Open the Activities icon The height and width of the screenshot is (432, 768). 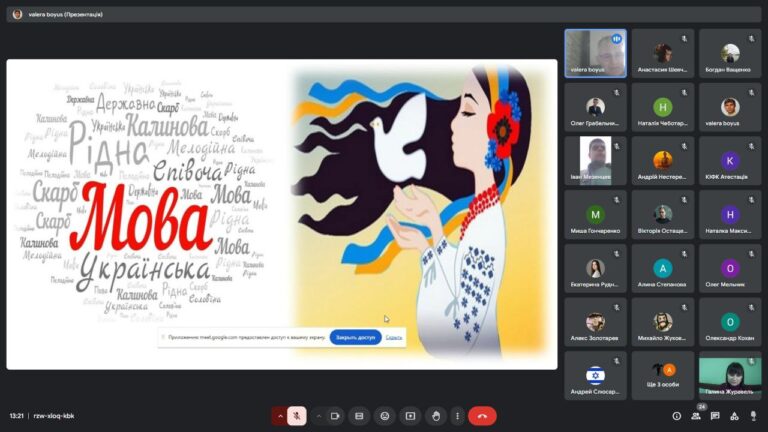[734, 416]
